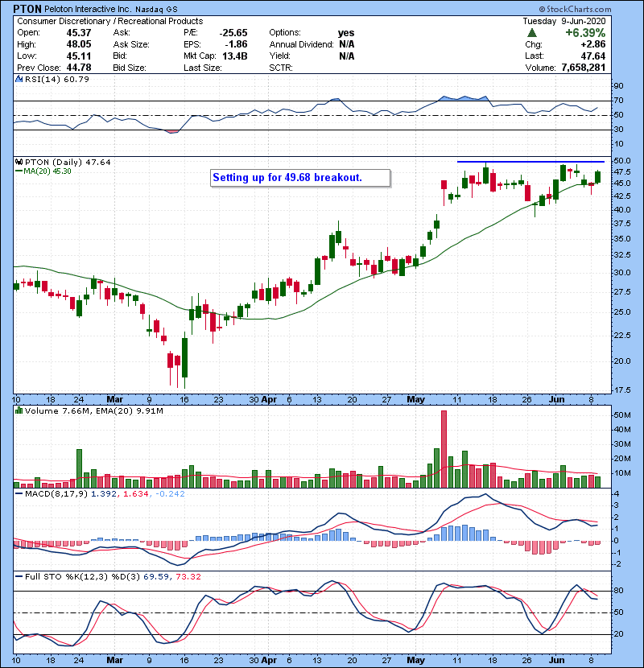Click the MACD signal value 1.634
The width and height of the screenshot is (644, 668).
(x=135, y=493)
